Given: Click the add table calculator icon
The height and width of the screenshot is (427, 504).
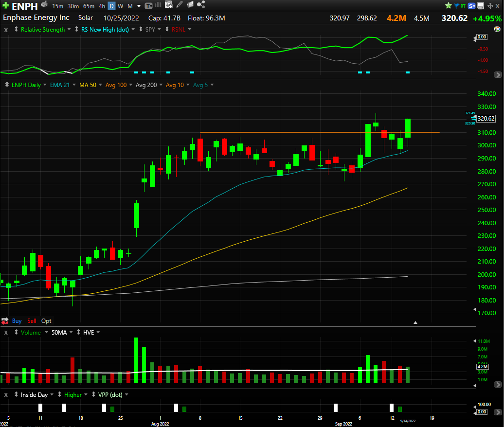Looking at the screenshot, I should click(168, 4).
